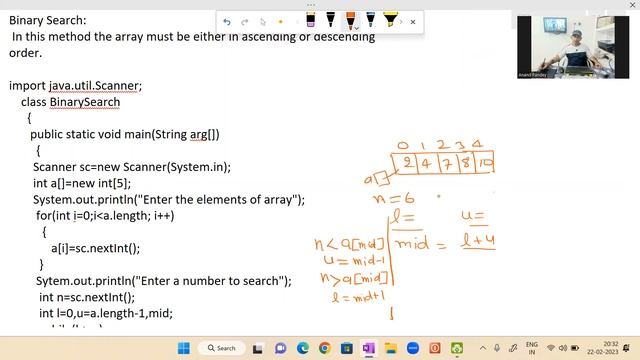Click the 'int l=0,u=a.length-1,mid;' line
The width and height of the screenshot is (640, 360).
pos(106,313)
